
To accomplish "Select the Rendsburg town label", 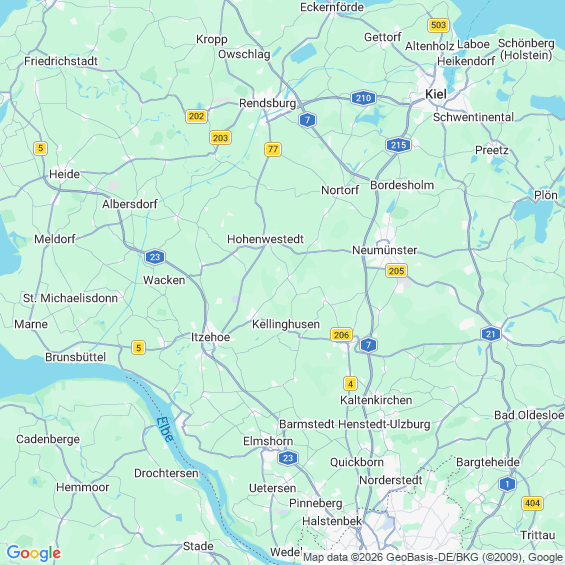I will [267, 103].
